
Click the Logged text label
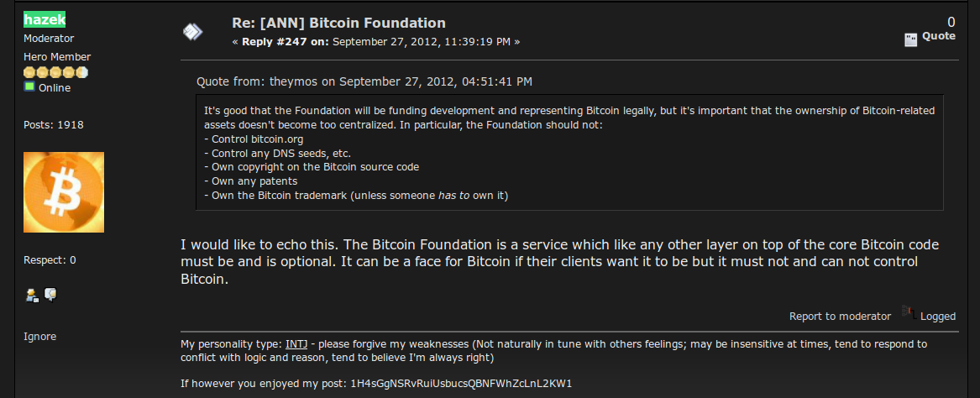937,317
